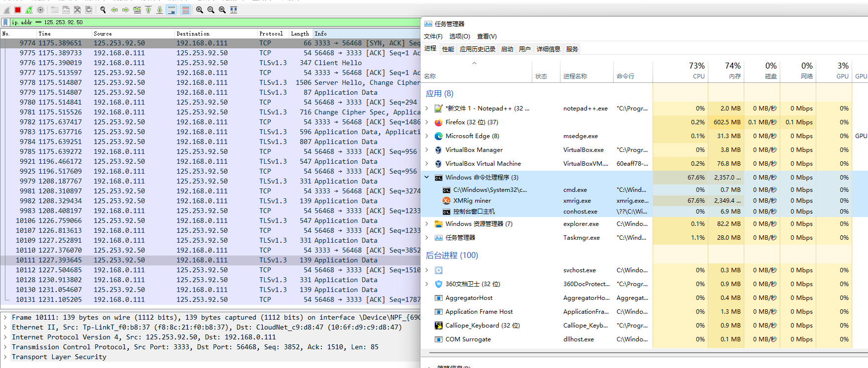Screen dimensions: 868x368
Task: Expand the Firefox process group
Action: 427,122
